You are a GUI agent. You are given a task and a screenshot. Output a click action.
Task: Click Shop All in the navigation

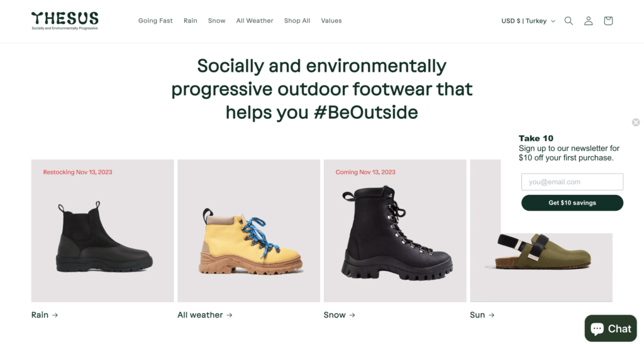297,21
